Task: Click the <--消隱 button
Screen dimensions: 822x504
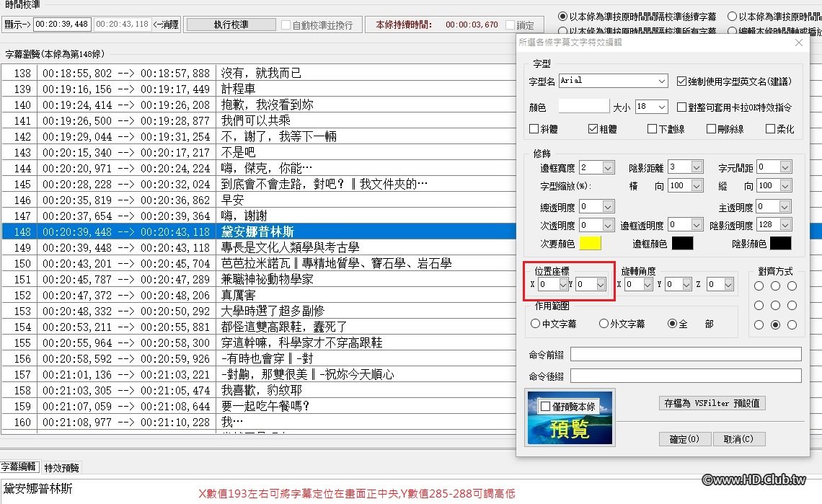Action: pyautogui.click(x=166, y=24)
